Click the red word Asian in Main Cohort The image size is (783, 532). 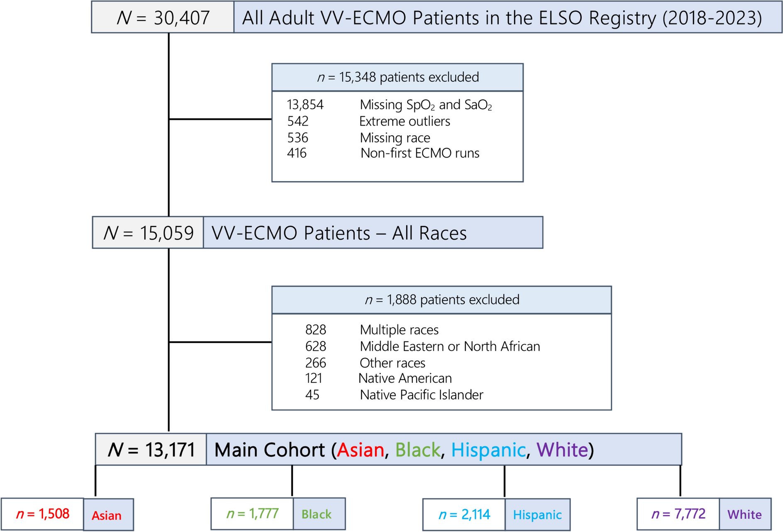click(360, 450)
